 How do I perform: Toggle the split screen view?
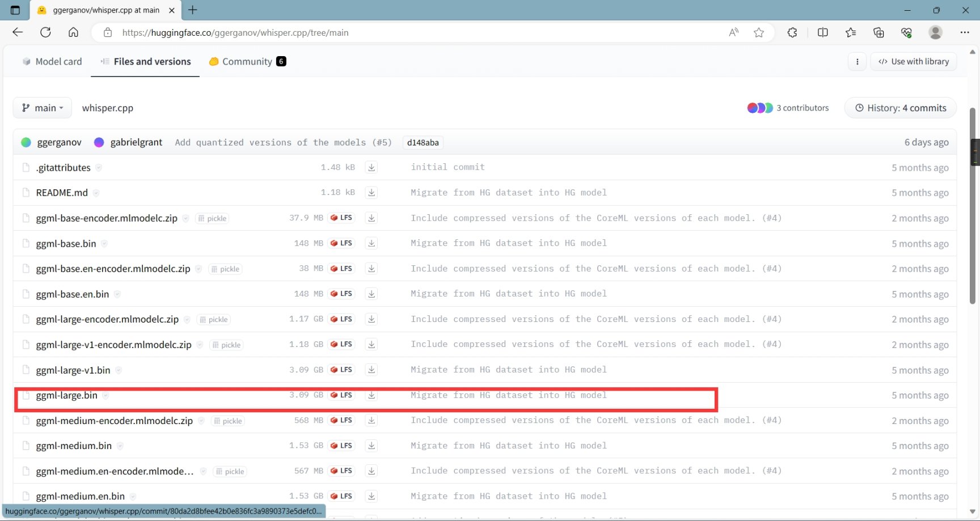coord(823,32)
